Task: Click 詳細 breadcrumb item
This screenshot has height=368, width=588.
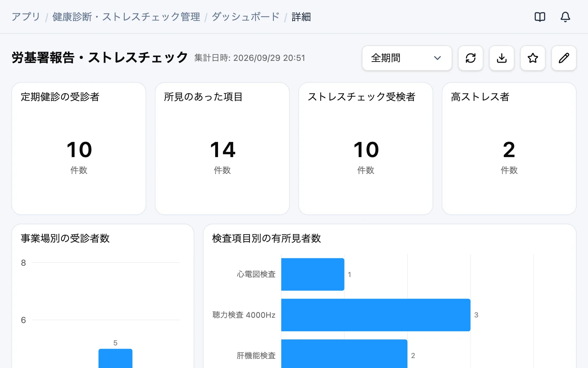Action: tap(301, 17)
